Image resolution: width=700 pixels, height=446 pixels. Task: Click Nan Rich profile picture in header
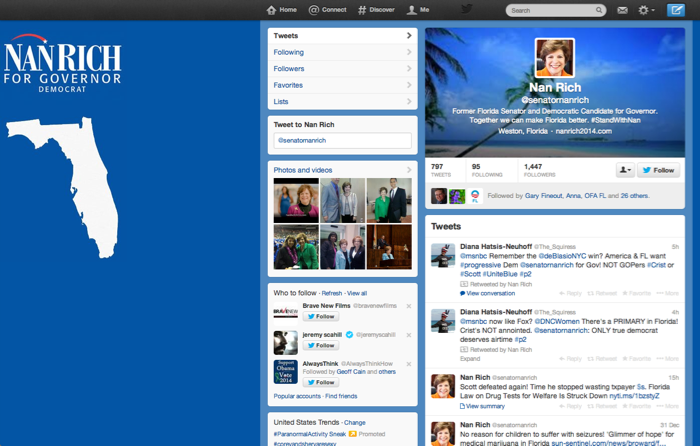click(554, 58)
